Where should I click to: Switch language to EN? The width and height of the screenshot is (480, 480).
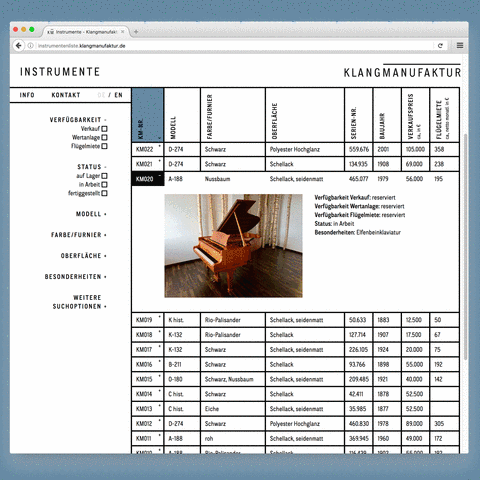coord(118,95)
